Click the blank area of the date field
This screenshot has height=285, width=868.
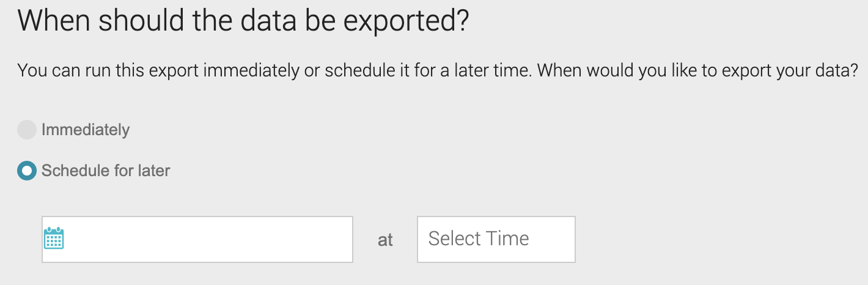click(x=208, y=239)
